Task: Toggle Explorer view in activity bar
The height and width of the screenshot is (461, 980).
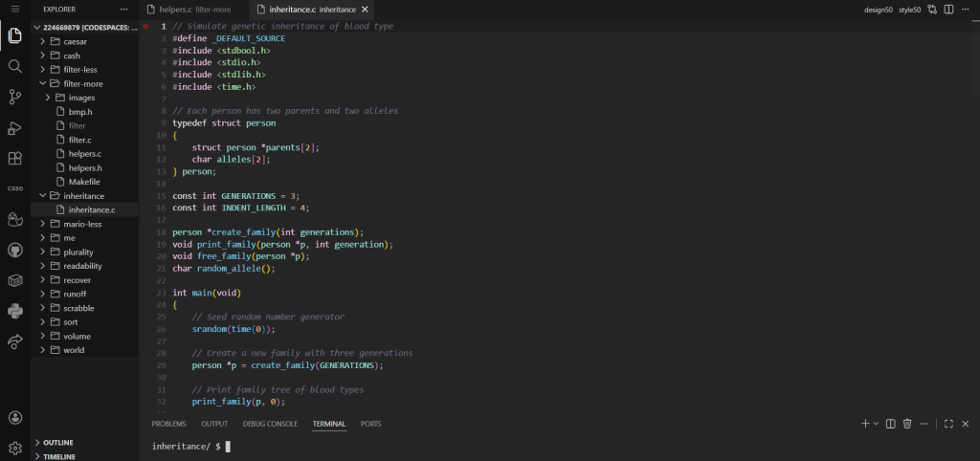Action: click(x=14, y=36)
